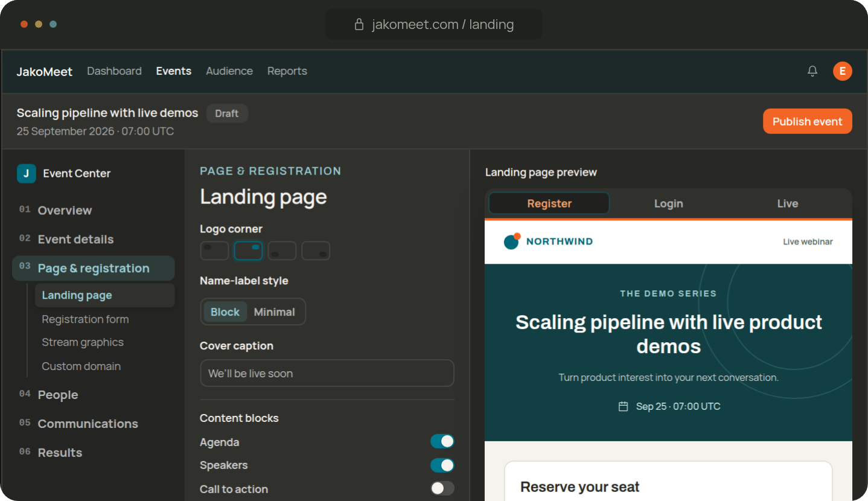Turn off the Speakers content block
Screen dimensions: 868x501
coord(442,465)
